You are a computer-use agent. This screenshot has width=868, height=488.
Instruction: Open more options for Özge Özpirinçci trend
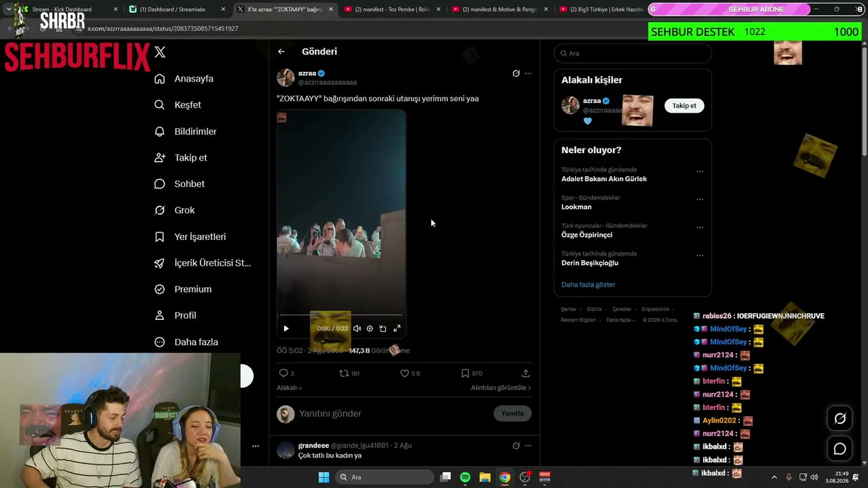click(x=700, y=228)
